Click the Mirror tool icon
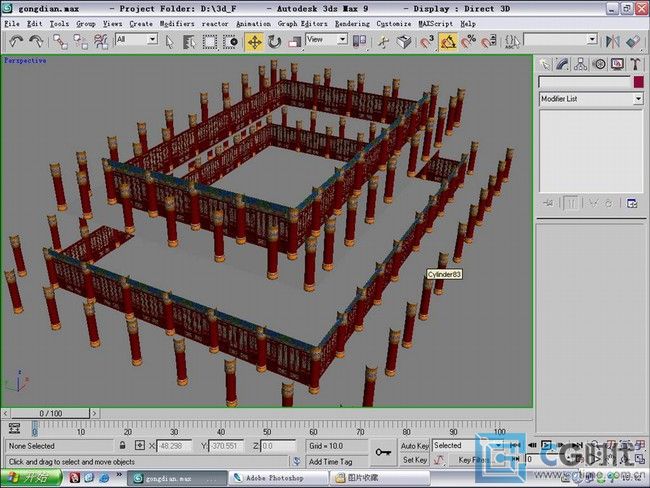This screenshot has width=650, height=488. click(x=613, y=41)
